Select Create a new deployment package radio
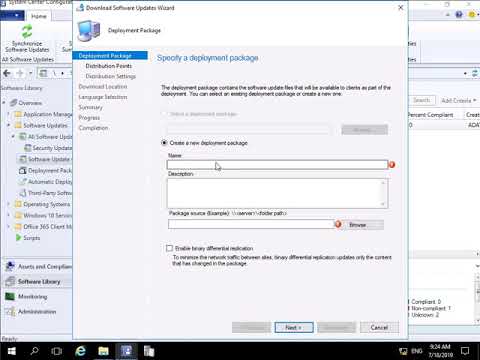 point(164,143)
